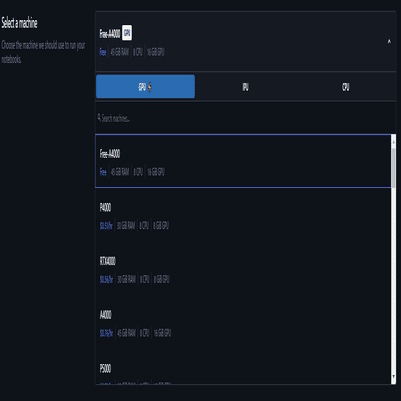Click the $0.76/hr price of A4000
The width and height of the screenshot is (401, 401).
click(107, 333)
